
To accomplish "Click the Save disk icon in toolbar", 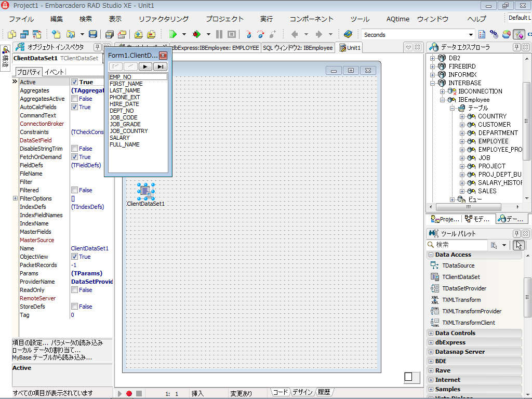I will (x=93, y=34).
